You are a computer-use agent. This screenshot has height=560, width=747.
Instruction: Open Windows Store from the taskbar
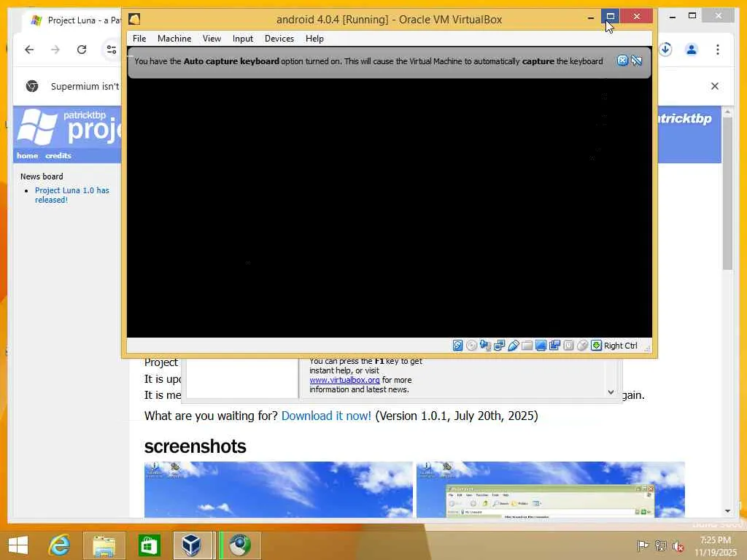click(149, 545)
